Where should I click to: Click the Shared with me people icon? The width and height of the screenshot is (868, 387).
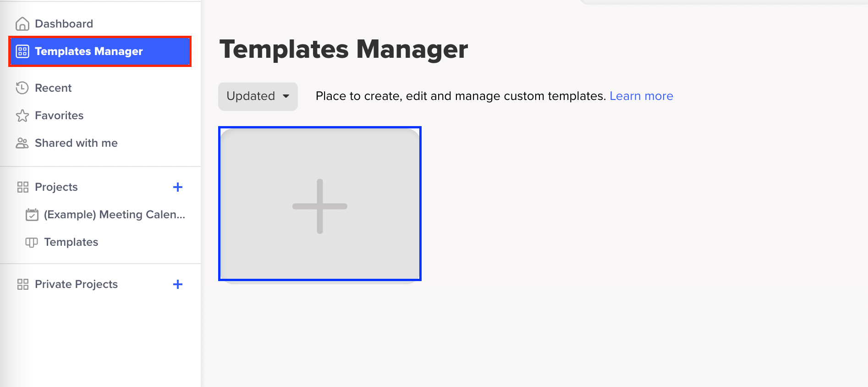[x=22, y=143]
